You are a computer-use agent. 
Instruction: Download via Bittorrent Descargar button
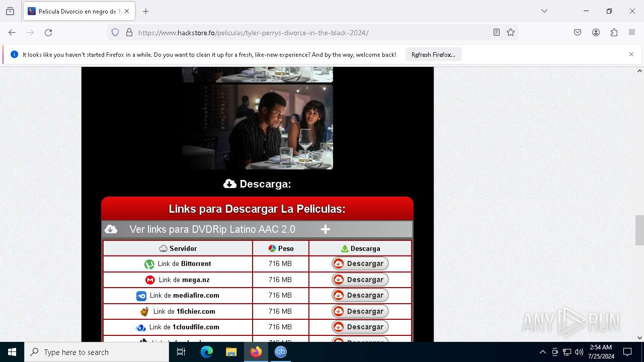(x=360, y=263)
